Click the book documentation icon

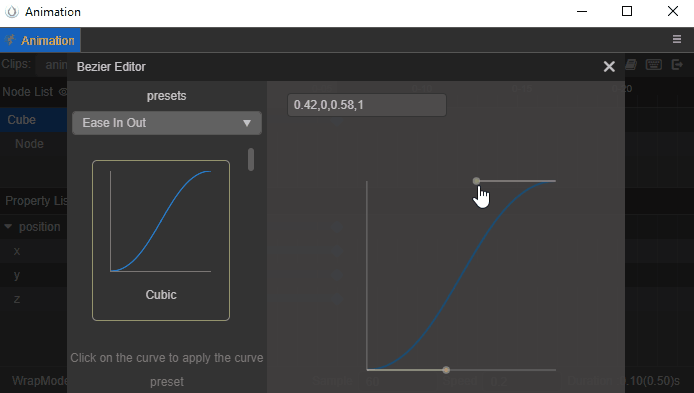click(631, 65)
